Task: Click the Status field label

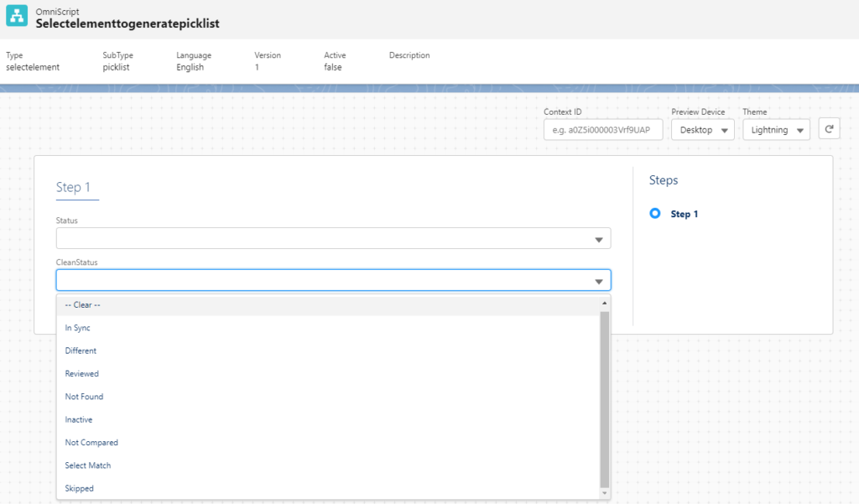Action: click(67, 221)
